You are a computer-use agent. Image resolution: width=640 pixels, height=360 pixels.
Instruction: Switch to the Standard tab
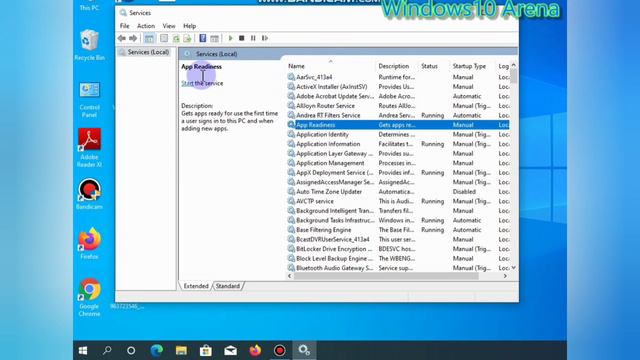point(228,286)
